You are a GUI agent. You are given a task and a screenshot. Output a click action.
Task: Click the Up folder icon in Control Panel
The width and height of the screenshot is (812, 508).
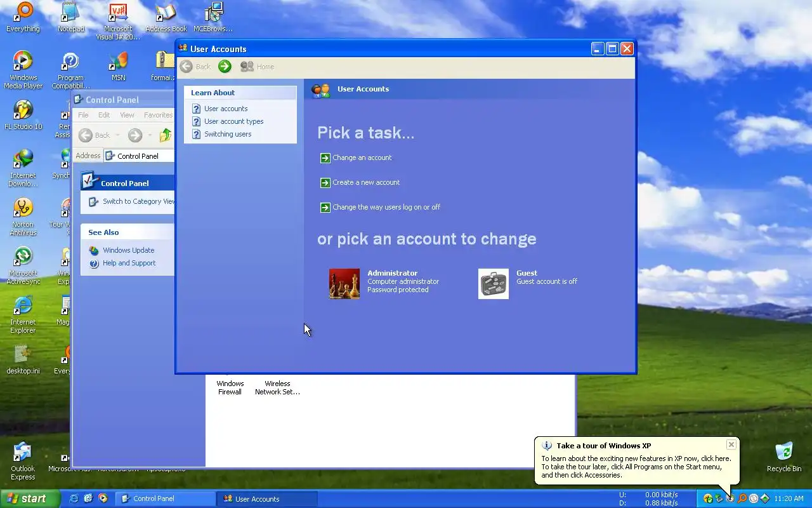coord(166,135)
